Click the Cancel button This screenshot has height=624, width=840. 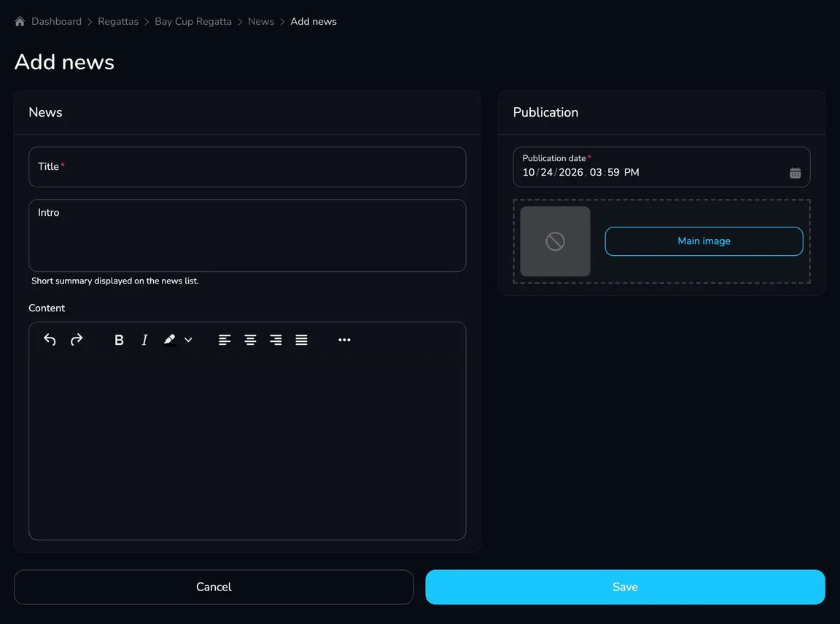point(214,587)
